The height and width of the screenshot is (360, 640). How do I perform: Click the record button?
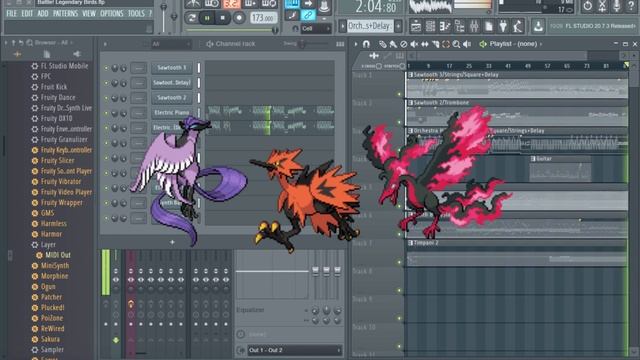[x=239, y=18]
